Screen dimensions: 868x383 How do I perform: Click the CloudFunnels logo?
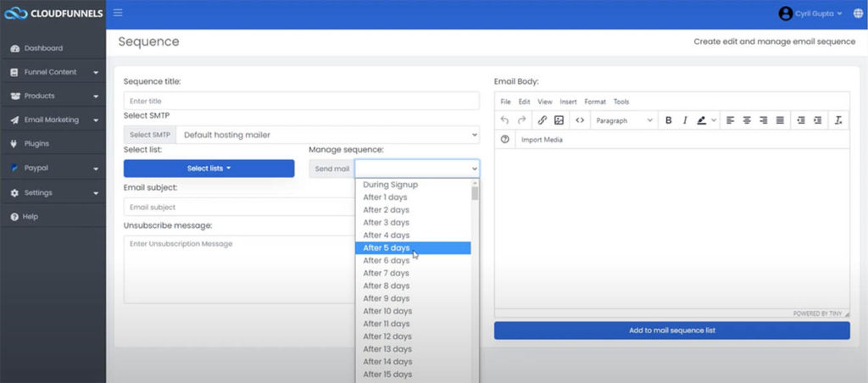click(53, 14)
